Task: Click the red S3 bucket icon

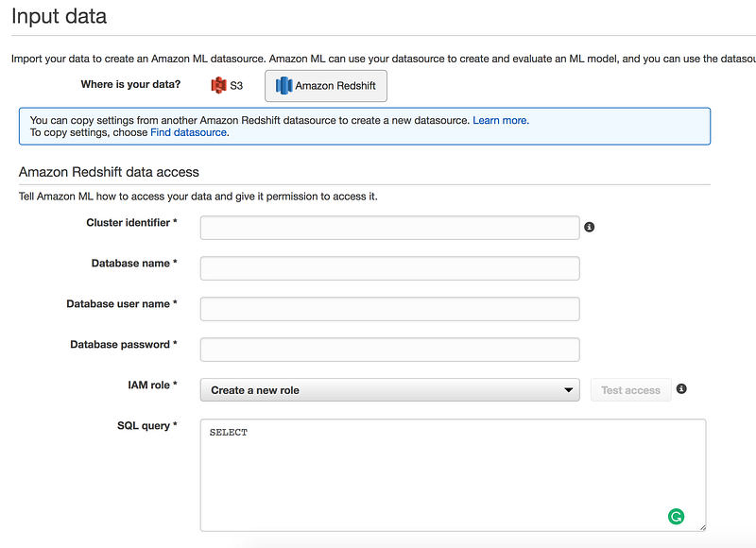Action: pos(218,85)
